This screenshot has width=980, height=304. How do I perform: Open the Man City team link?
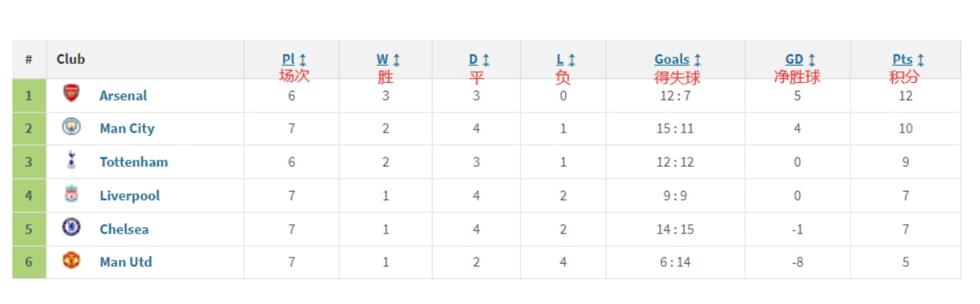[x=127, y=129]
